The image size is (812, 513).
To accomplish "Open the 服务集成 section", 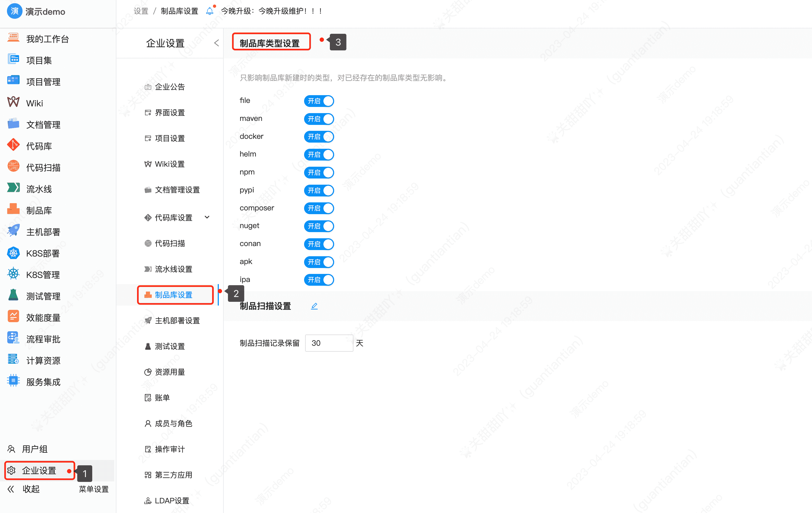I will [43, 382].
